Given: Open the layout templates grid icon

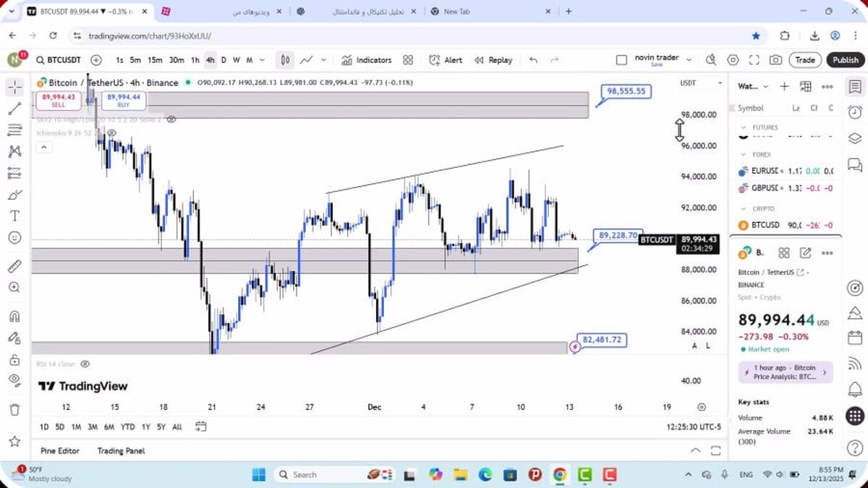Looking at the screenshot, I should [x=408, y=60].
